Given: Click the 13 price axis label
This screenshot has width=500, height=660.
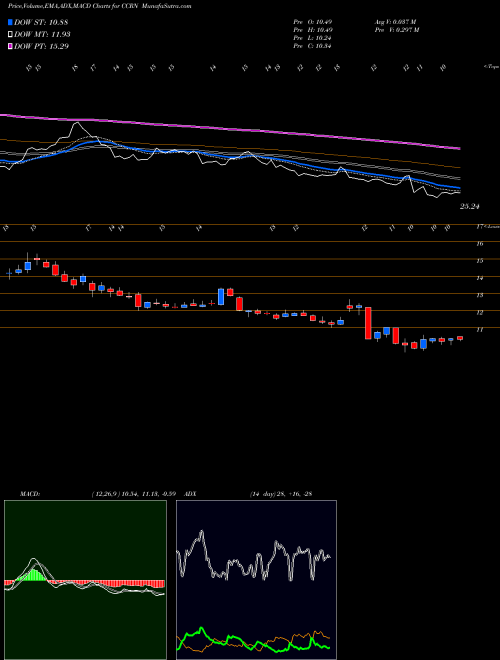Looking at the screenshot, I should [x=479, y=295].
